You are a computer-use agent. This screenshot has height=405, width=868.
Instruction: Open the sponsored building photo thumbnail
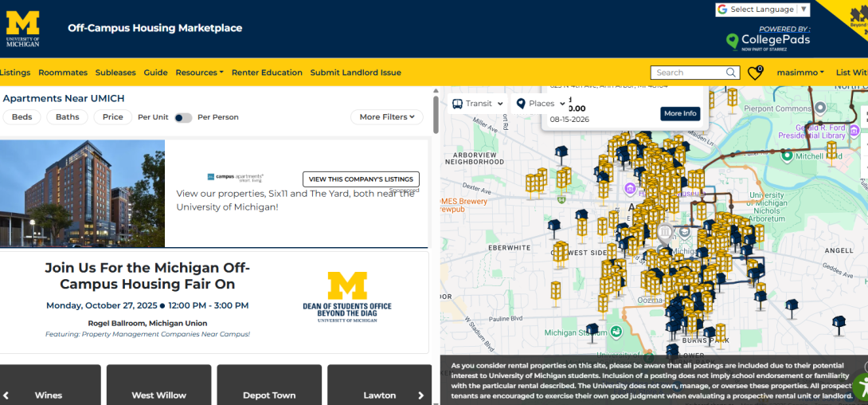(x=83, y=194)
